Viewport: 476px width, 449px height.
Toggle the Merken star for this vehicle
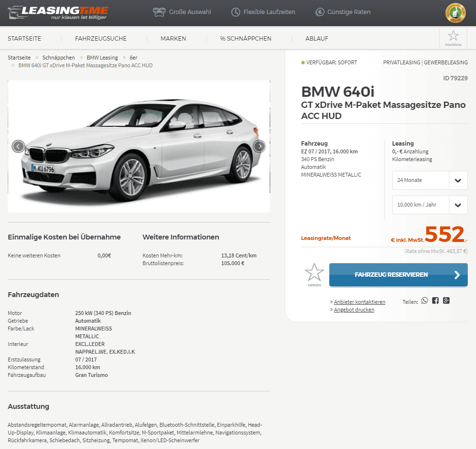pyautogui.click(x=314, y=274)
